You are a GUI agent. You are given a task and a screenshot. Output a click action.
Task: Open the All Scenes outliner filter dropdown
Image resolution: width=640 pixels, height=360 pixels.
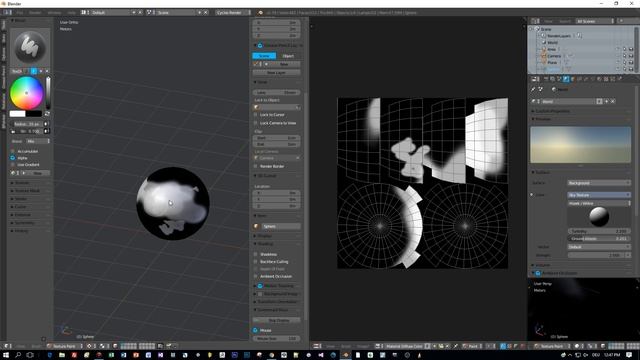tap(595, 21)
